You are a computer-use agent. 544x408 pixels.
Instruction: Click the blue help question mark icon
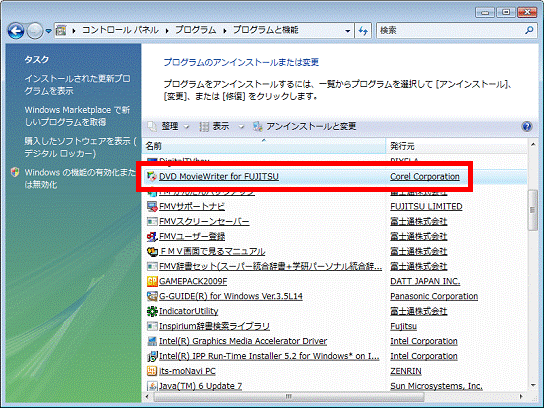click(x=527, y=126)
